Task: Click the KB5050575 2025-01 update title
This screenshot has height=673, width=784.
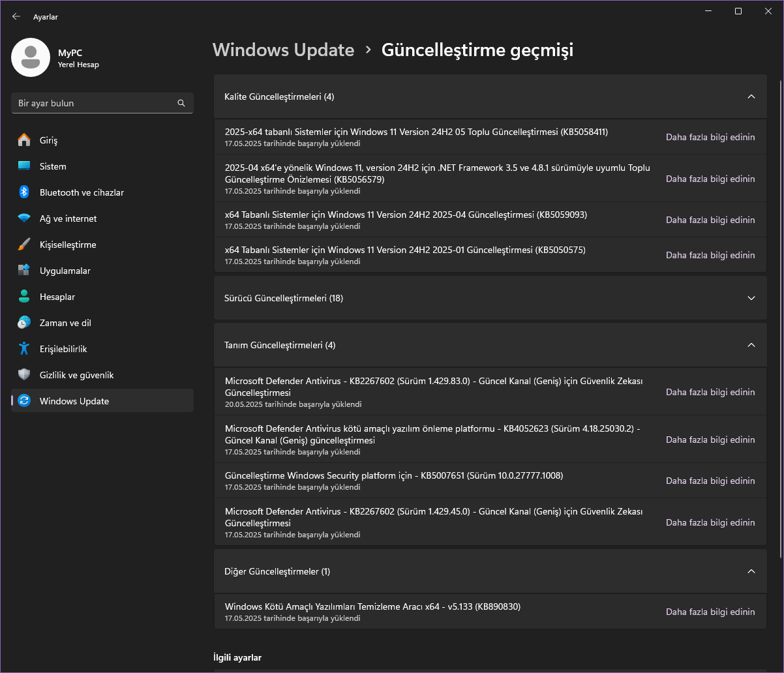Action: click(x=406, y=250)
